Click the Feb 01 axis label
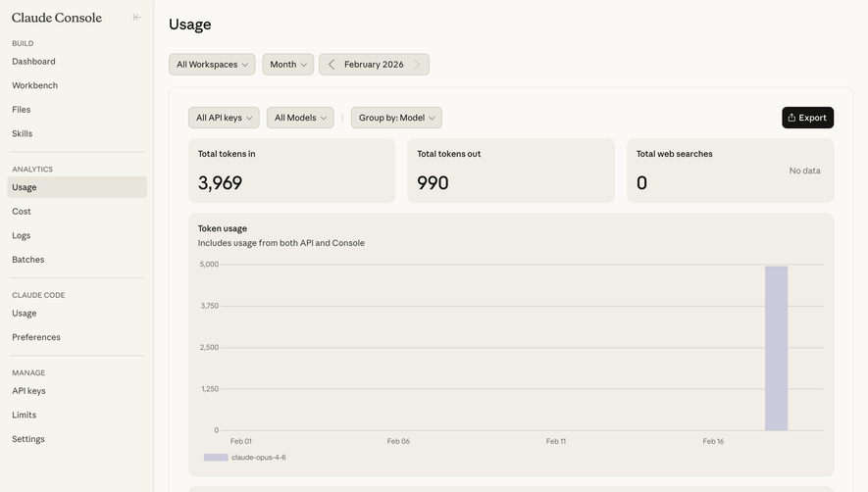The image size is (868, 492). pyautogui.click(x=241, y=441)
